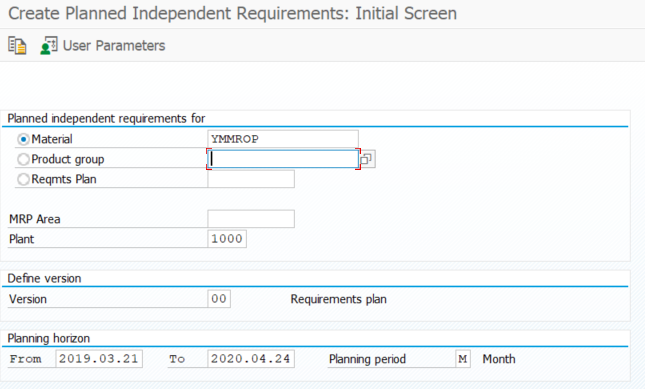This screenshot has height=389, width=645.
Task: Select the Material radio button
Action: [x=23, y=139]
